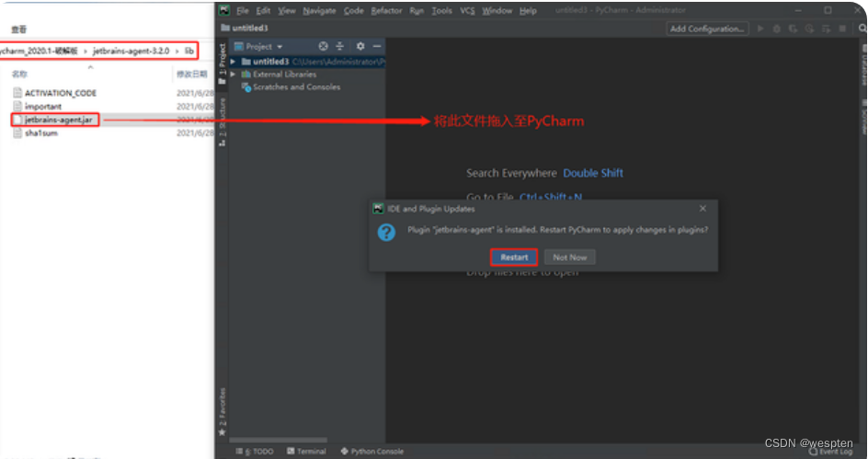Select External Libraries in the tree
This screenshot has width=868, height=459.
coord(284,75)
